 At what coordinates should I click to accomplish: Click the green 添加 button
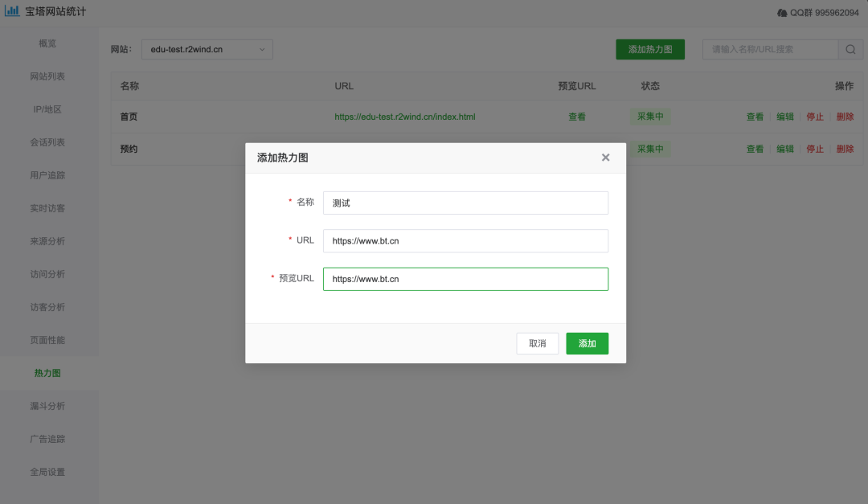point(587,343)
